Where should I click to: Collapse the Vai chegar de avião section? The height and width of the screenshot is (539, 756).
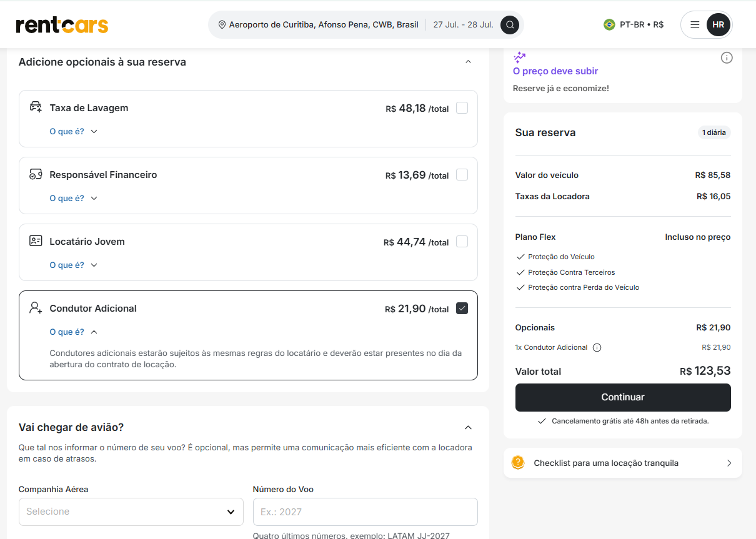point(468,427)
